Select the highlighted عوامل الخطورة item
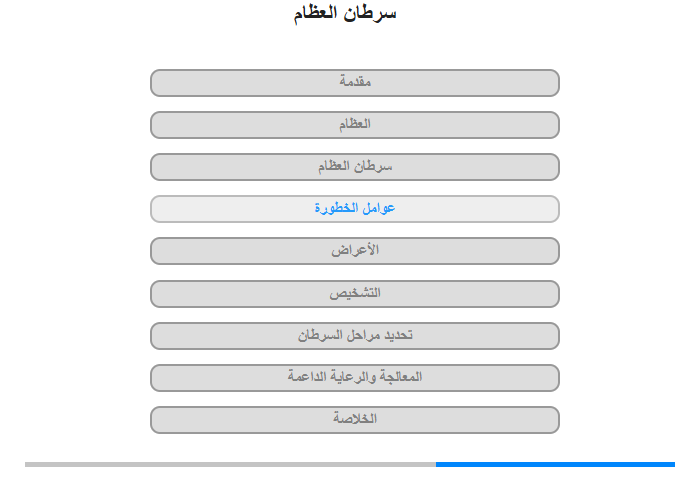The width and height of the screenshot is (700, 480). pos(355,209)
